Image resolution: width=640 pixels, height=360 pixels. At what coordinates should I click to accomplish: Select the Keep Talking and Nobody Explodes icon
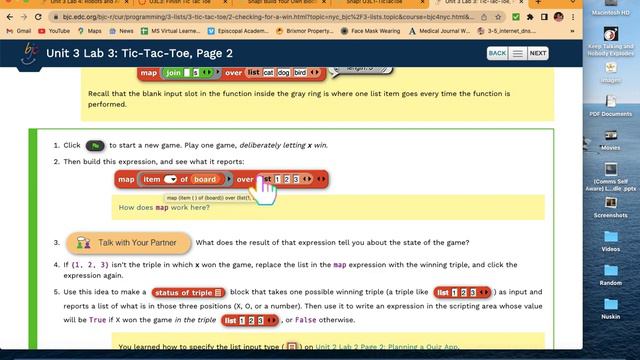(611, 42)
